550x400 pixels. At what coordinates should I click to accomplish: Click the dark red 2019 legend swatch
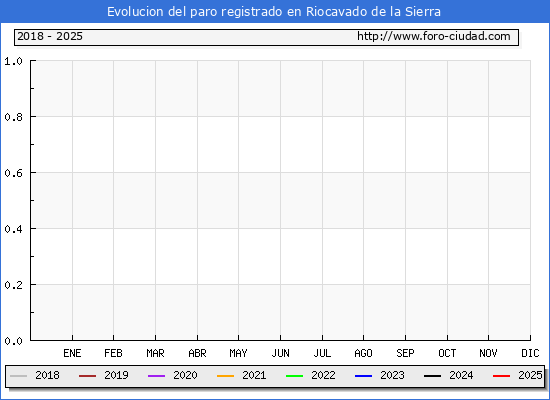(x=87, y=376)
